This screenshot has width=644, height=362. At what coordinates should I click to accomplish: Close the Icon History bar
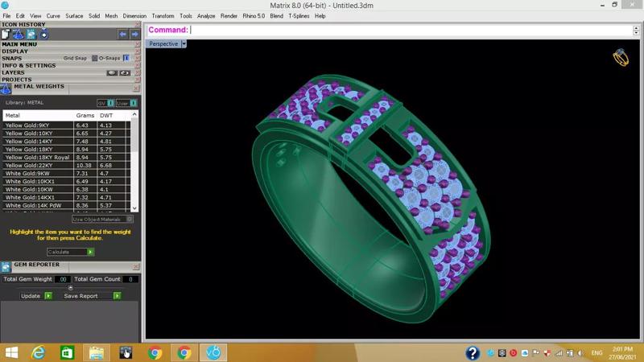[138, 25]
